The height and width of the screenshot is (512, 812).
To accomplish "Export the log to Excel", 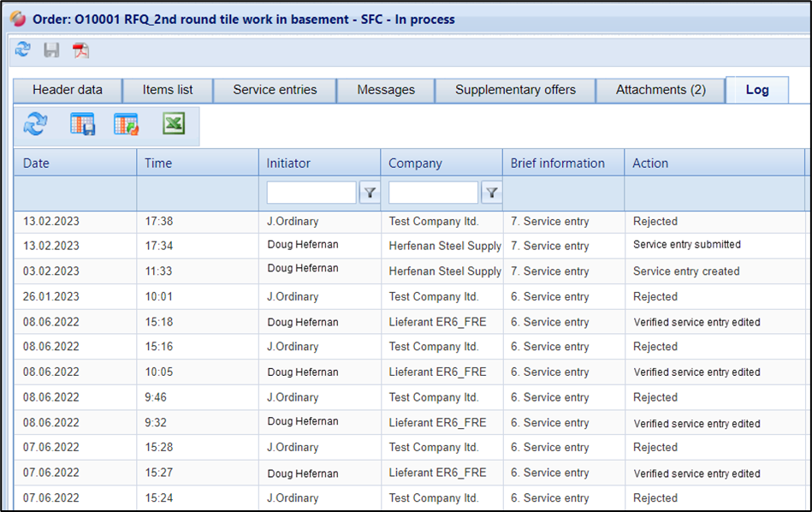I will pos(174,125).
